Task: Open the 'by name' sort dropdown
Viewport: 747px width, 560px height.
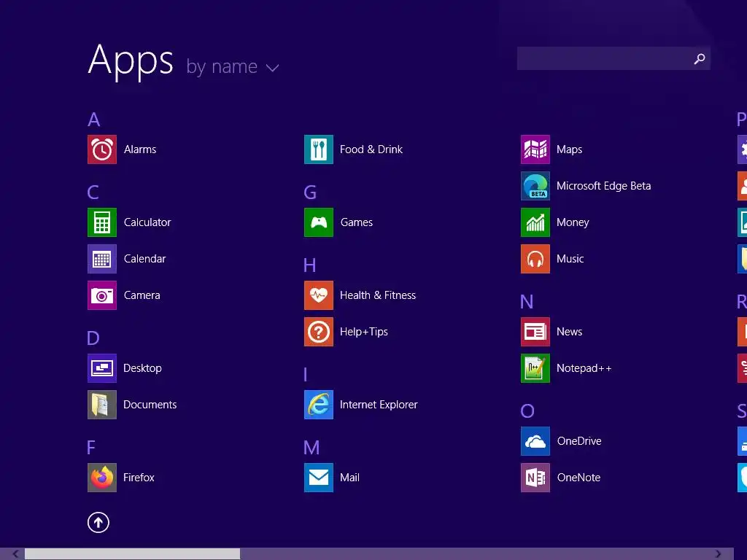Action: coord(233,67)
